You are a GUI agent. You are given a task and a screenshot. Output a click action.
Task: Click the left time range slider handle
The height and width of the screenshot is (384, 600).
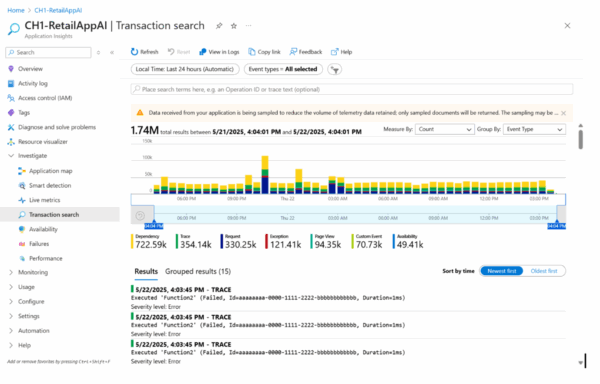pos(154,224)
